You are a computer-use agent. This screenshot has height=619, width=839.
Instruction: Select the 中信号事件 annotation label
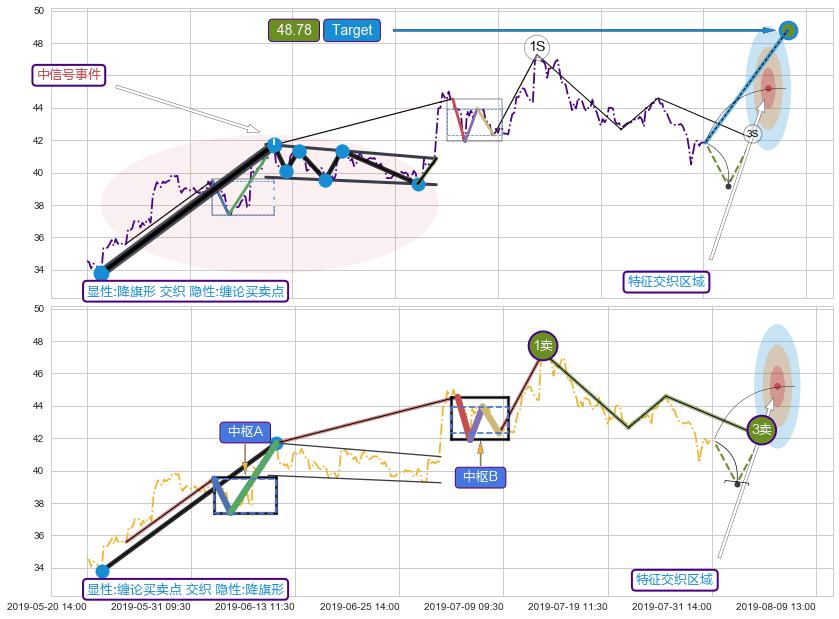[69, 75]
